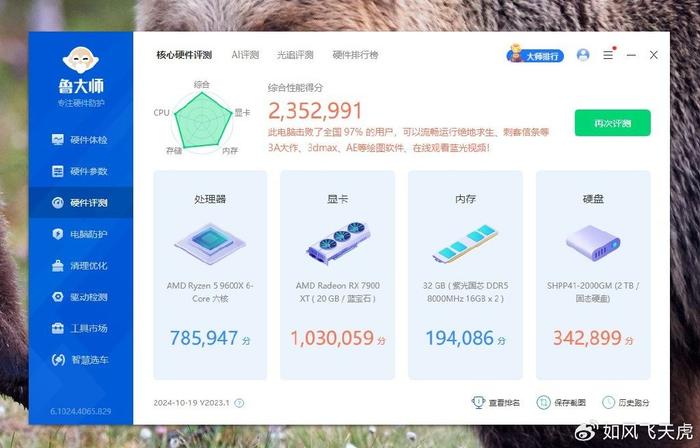Click the 保存截图 icon

[x=543, y=402]
